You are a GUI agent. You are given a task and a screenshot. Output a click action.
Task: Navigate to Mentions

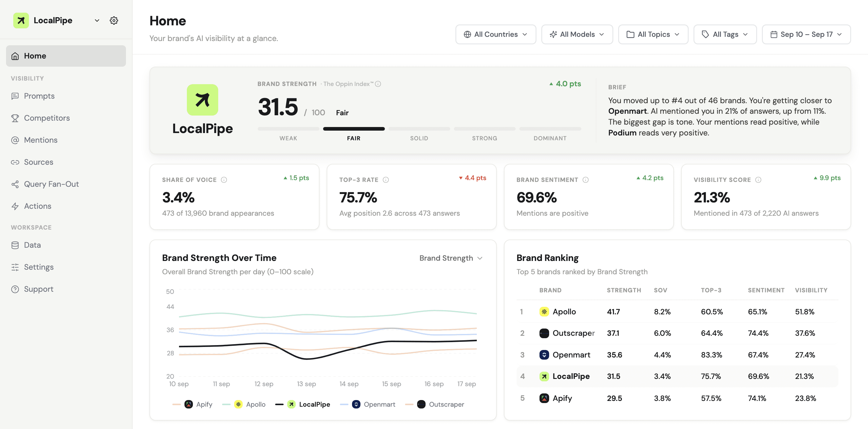(x=66, y=140)
